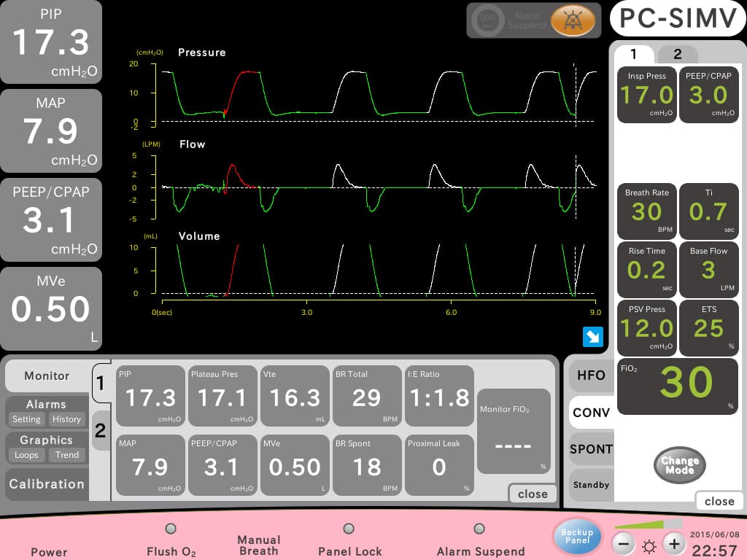Click the Pressure waveform title
Screen dimensions: 747x560
pos(202,52)
